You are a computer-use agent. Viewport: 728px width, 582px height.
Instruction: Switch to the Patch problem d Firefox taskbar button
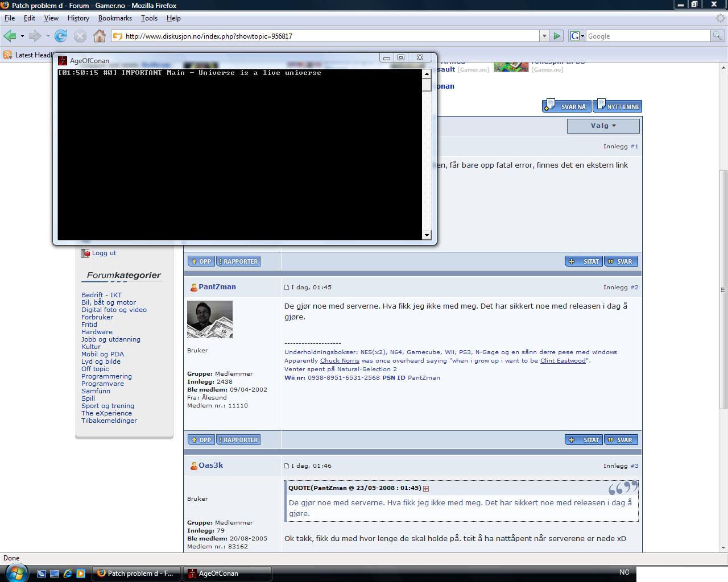point(136,573)
